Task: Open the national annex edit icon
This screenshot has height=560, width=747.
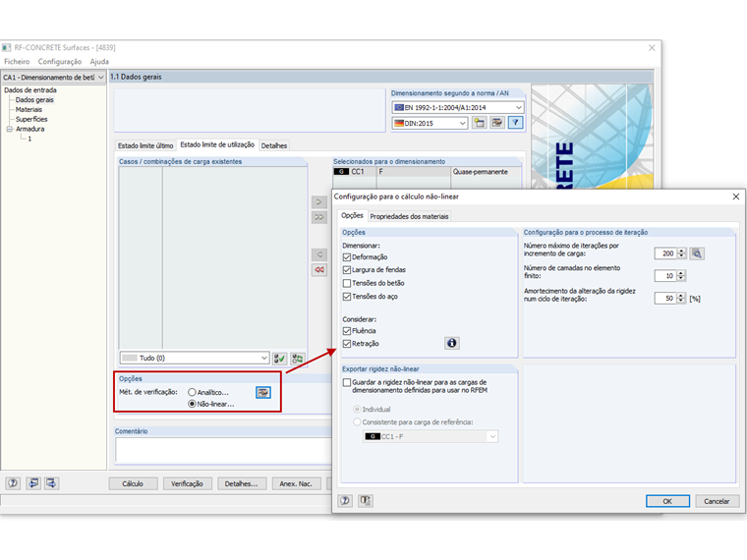Action: (497, 123)
